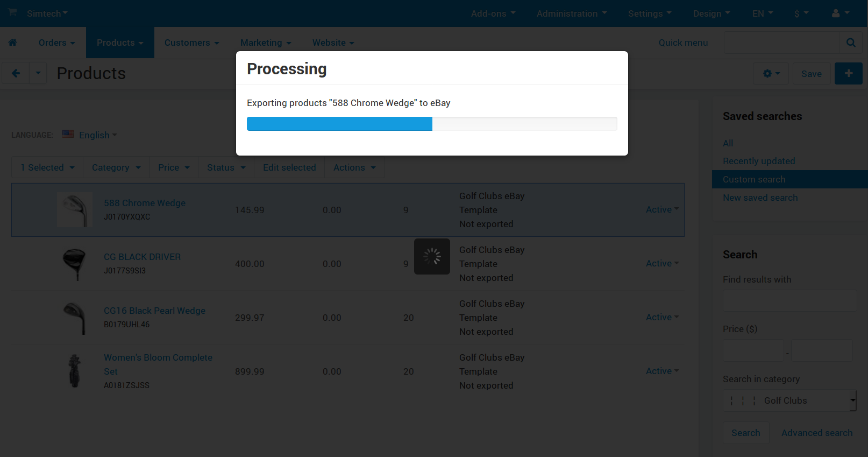The image size is (868, 457).
Task: Click the shopping cart icon beside Simtech
Action: [12, 12]
